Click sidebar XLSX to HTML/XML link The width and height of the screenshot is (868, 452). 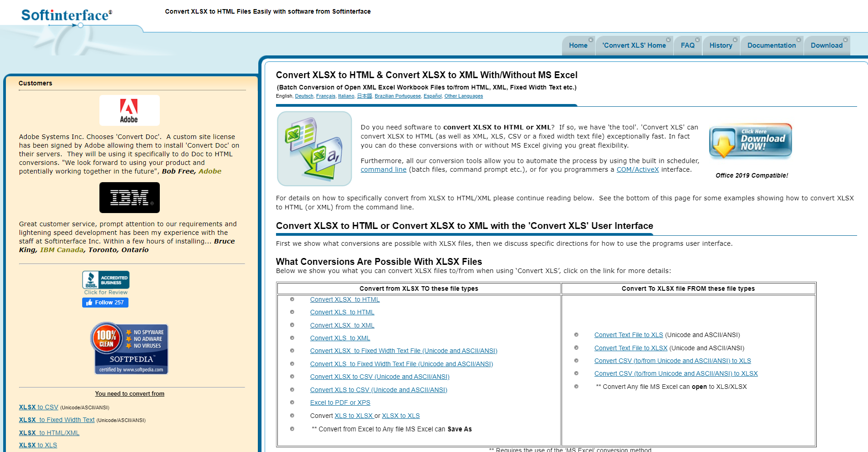[x=49, y=433]
